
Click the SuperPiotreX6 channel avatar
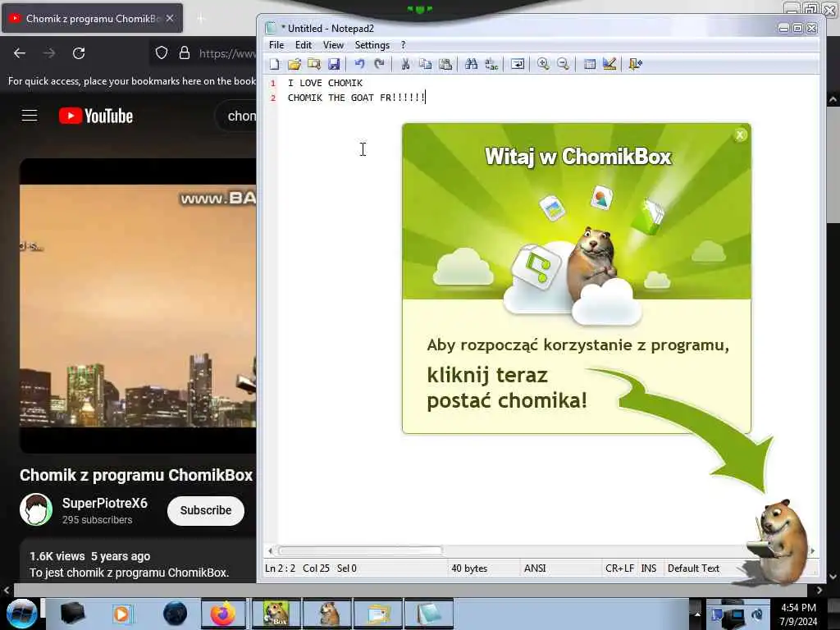coord(36,509)
